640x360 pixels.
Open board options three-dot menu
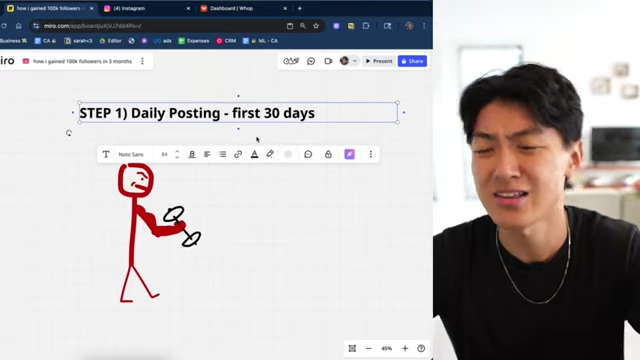(142, 61)
